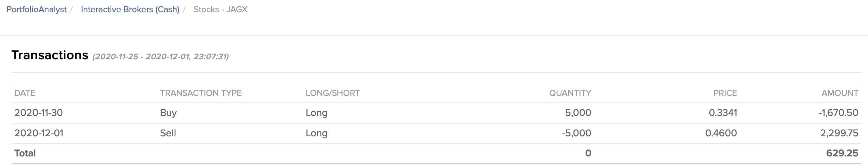Sort by the DATE column header

[24, 93]
